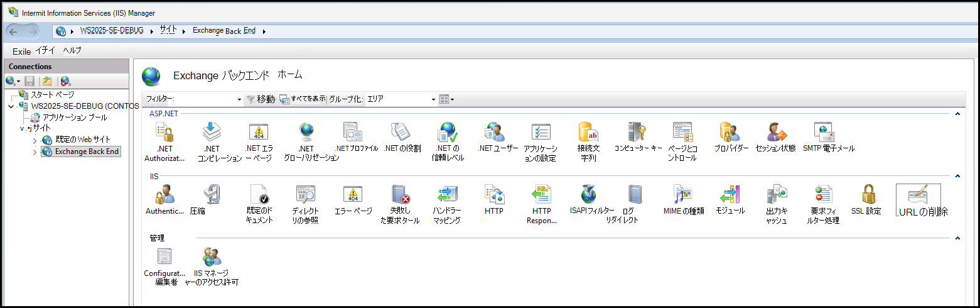This screenshot has width=980, height=308.
Task: Open the ヘルプ menu
Action: 72,50
